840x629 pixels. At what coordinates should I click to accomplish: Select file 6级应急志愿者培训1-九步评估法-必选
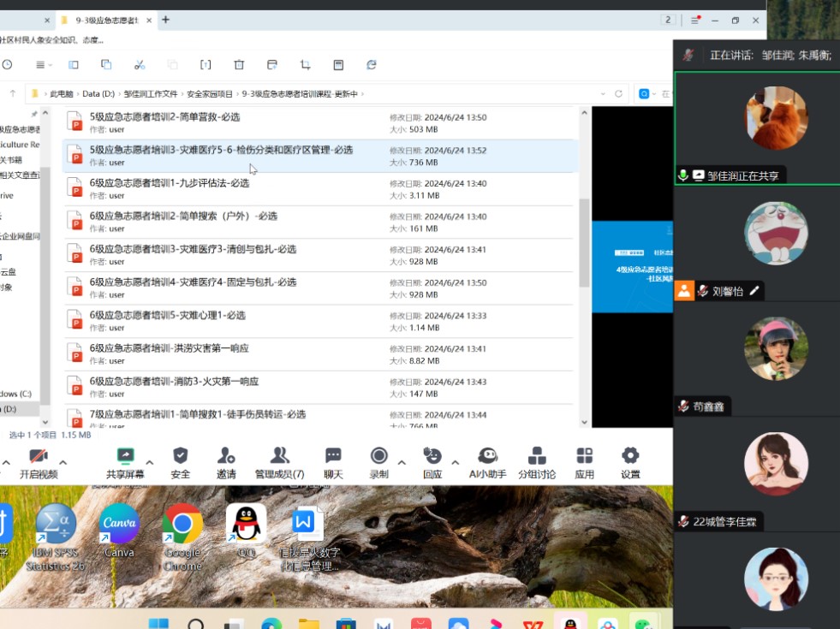(170, 183)
